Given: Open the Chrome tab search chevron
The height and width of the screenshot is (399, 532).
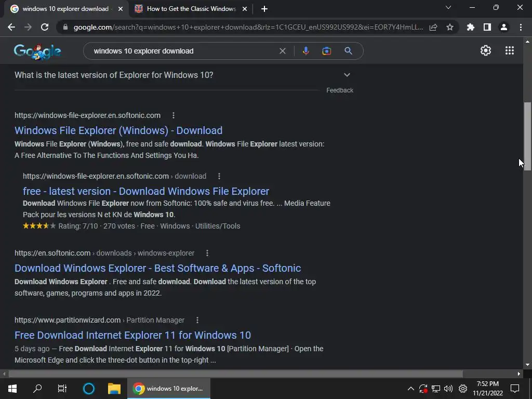Looking at the screenshot, I should [x=448, y=7].
